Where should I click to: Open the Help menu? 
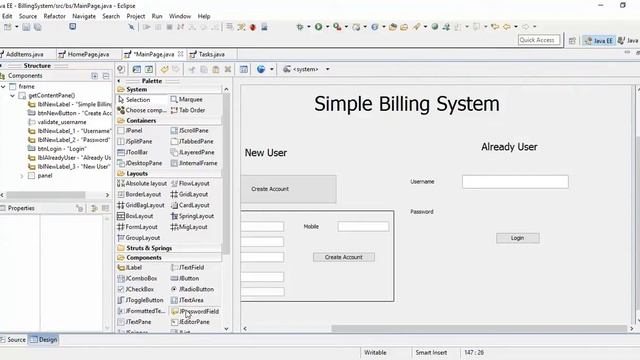[x=204, y=16]
